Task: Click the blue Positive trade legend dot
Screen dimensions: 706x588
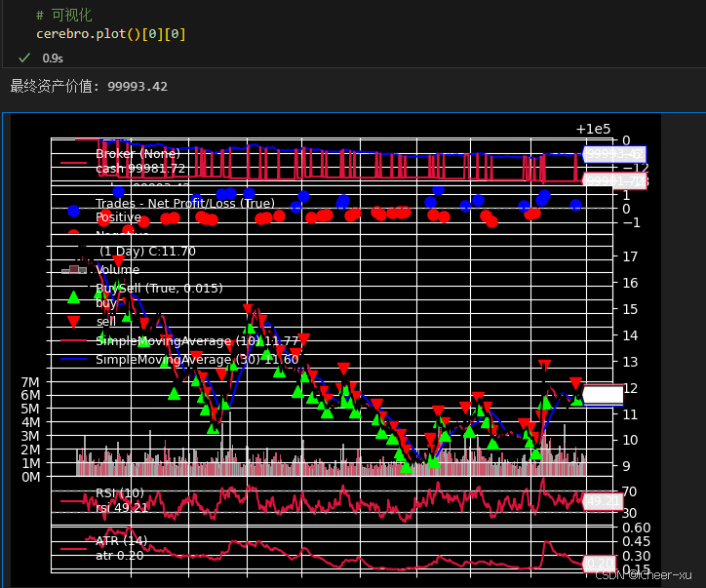Action: pyautogui.click(x=73, y=211)
